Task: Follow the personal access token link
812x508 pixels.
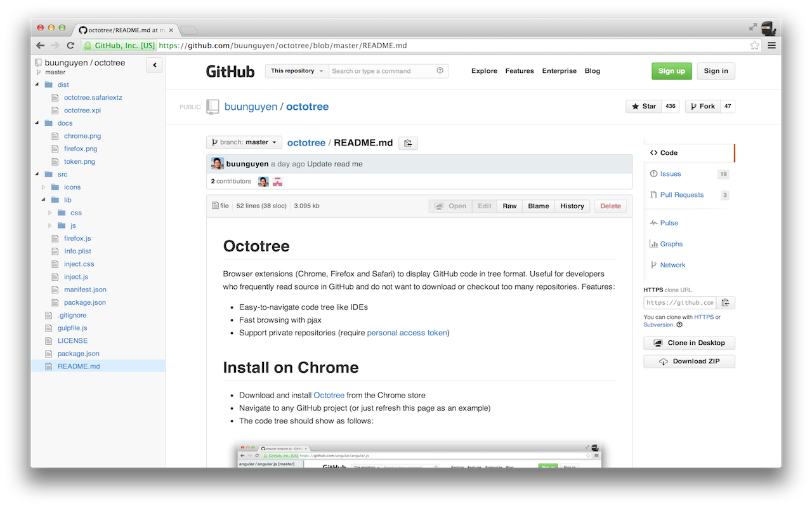Action: coord(407,333)
